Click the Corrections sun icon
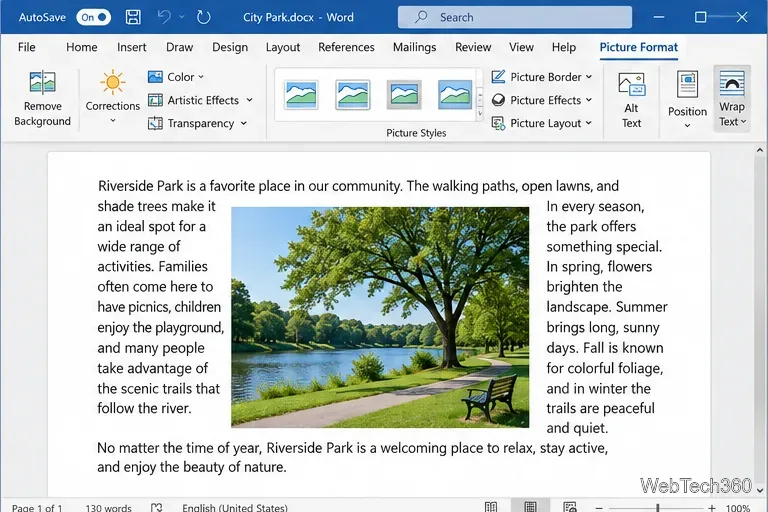Image resolution: width=768 pixels, height=512 pixels. [x=113, y=82]
